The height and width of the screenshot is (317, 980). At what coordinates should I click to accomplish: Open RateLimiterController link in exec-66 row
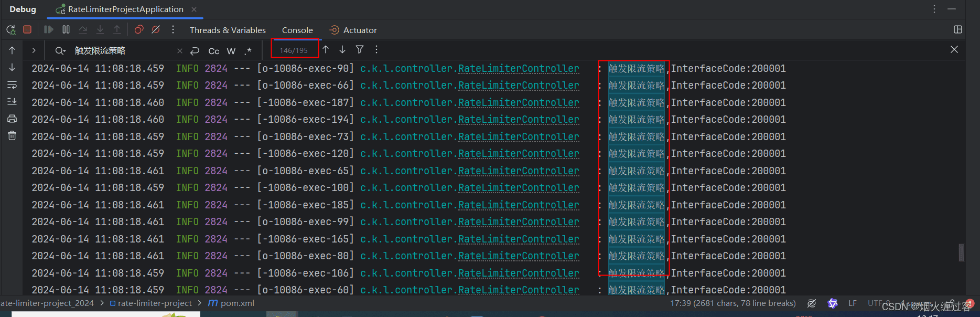[519, 86]
